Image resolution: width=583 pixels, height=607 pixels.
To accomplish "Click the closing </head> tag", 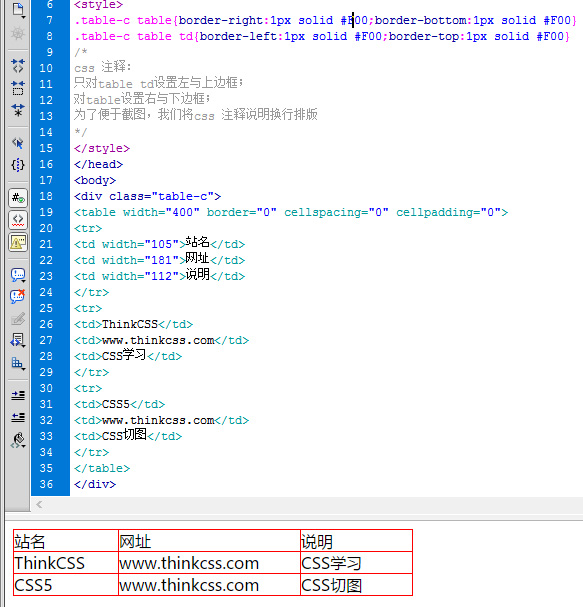I will click(x=98, y=164).
